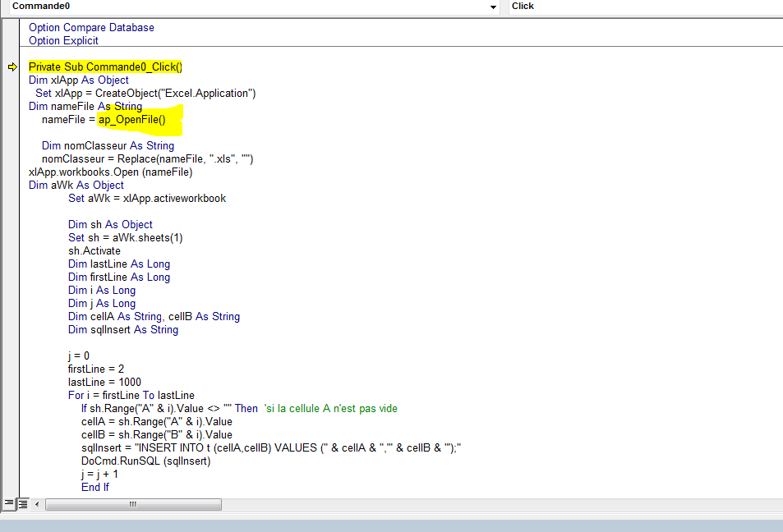The width and height of the screenshot is (783, 532).
Task: Click highlighted 'ap_OpenFile()' call
Action: 131,120
